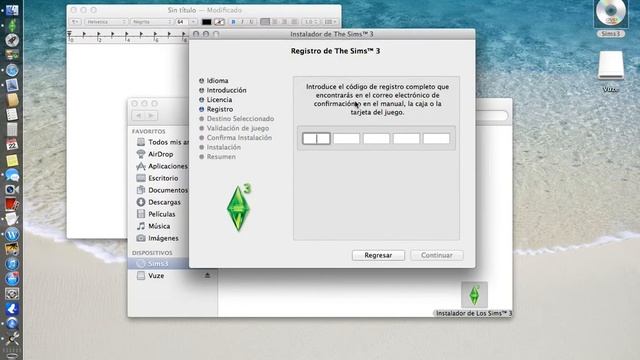This screenshot has width=640, height=360.
Task: Open Finder from the Dock
Action: click(x=11, y=9)
